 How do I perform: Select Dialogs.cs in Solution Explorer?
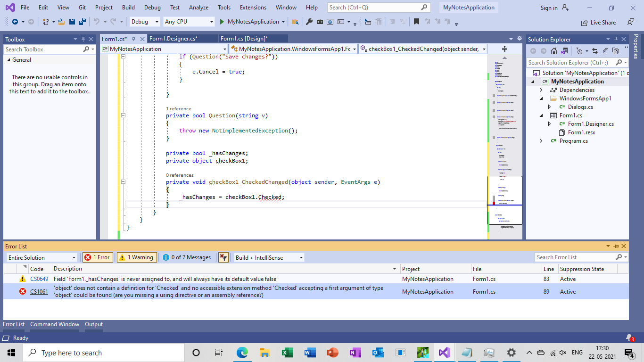pos(580,107)
